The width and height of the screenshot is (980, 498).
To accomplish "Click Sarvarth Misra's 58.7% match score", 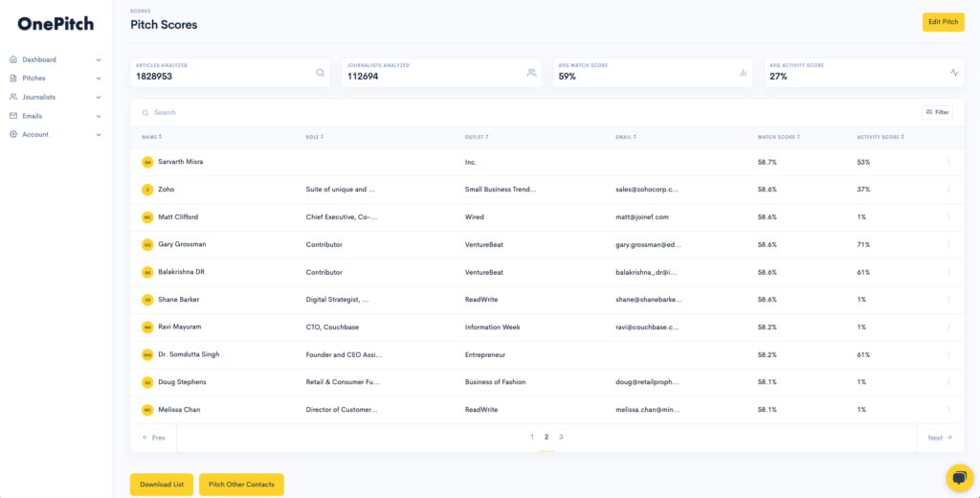I will click(x=767, y=162).
